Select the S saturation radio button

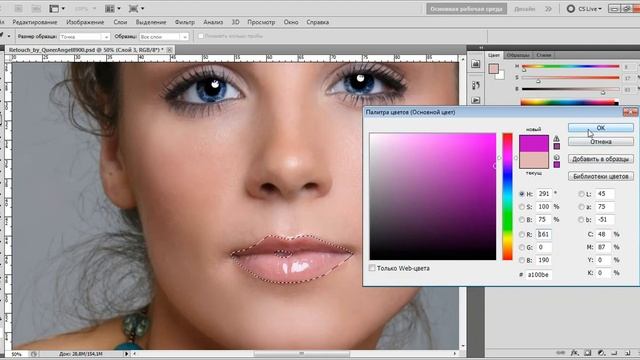tap(522, 207)
